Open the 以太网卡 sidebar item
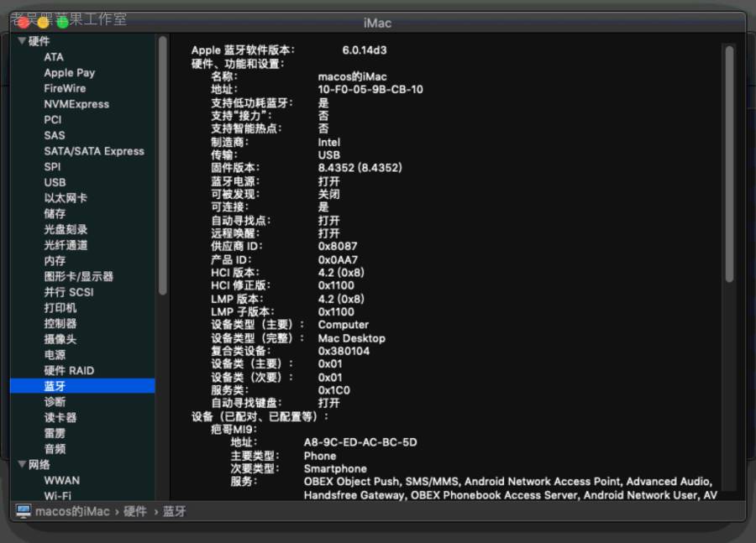Viewport: 756px width, 543px height. click(66, 198)
